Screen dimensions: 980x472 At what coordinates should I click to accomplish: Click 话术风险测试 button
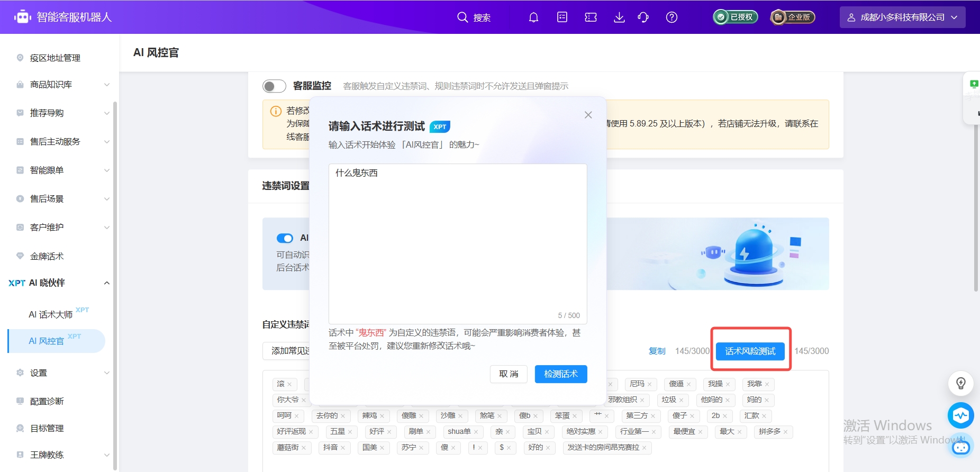tap(750, 351)
